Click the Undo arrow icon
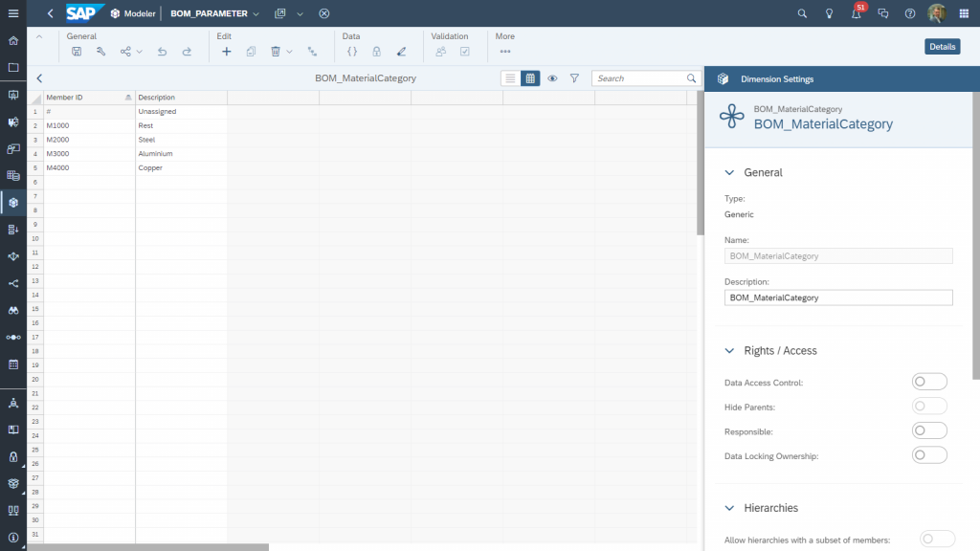 [x=162, y=52]
